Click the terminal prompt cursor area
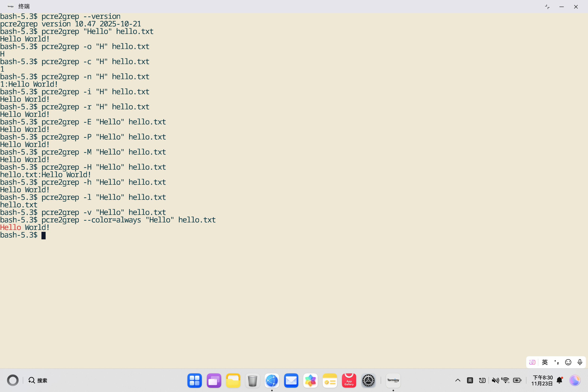 (x=44, y=235)
